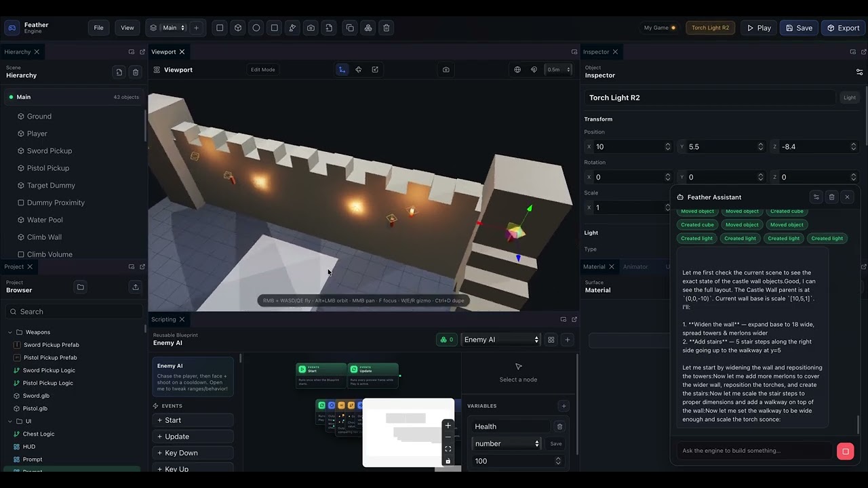Toggle Dummy Proximity object checkbox icon
Viewport: 868px width, 488px height.
21,203
